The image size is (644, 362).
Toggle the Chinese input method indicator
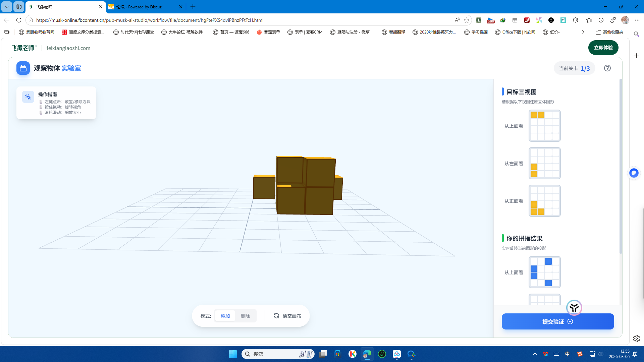tap(568, 354)
